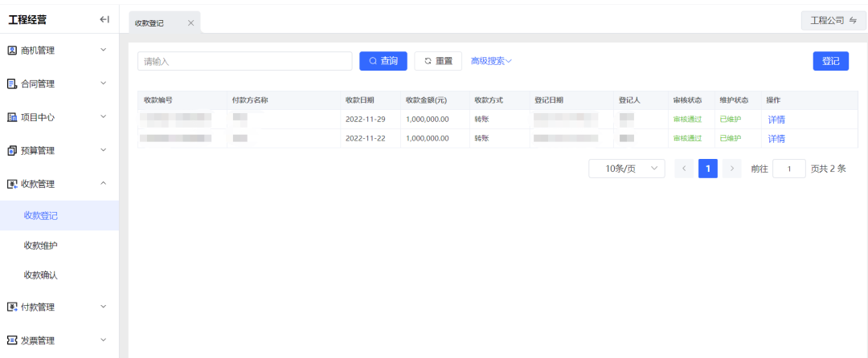Click the 项目中心 building icon
Screen dimensions: 868x358
coord(12,117)
